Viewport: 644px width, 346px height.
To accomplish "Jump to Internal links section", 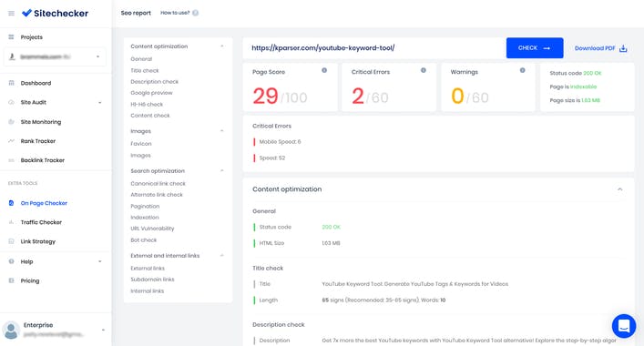I will (147, 290).
